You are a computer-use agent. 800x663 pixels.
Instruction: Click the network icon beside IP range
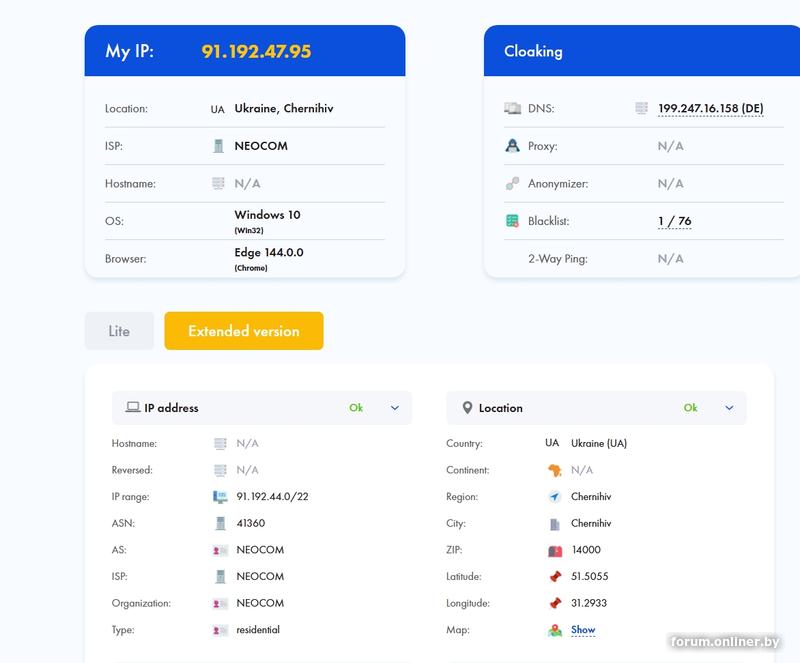(x=220, y=497)
